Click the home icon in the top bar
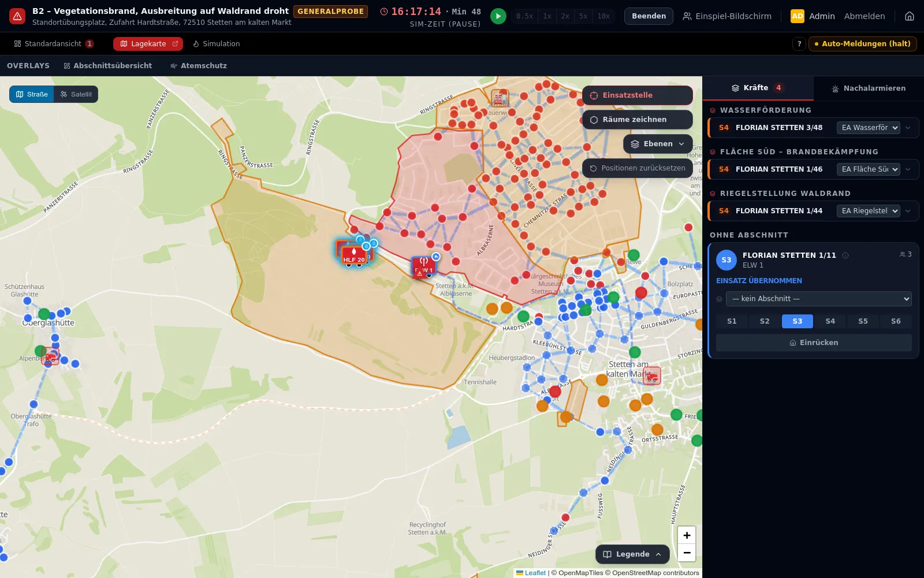The width and height of the screenshot is (924, 578). tap(910, 16)
